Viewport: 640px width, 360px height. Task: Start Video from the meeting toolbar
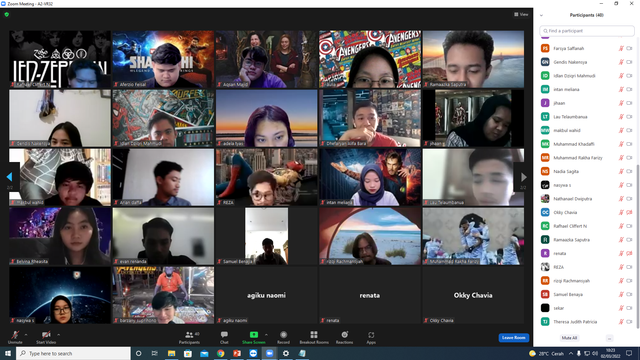click(x=46, y=337)
